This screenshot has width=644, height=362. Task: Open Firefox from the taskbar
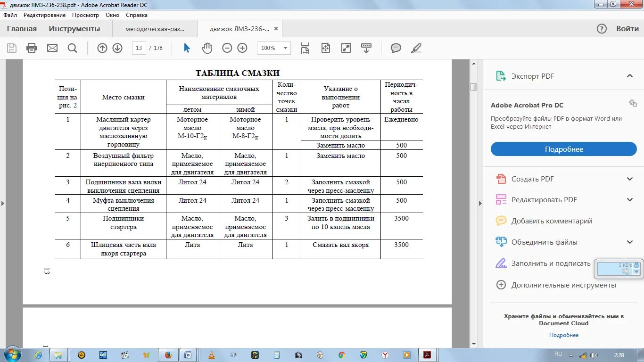click(x=168, y=355)
